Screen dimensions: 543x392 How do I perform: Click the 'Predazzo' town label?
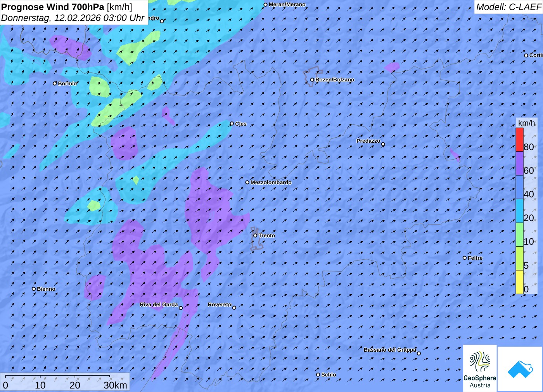368,141
